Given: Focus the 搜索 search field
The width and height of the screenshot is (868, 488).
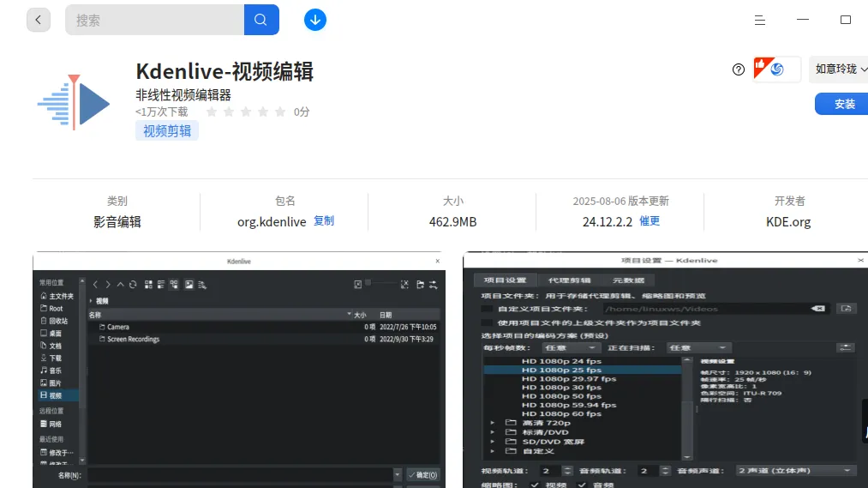Looking at the screenshot, I should pos(154,20).
